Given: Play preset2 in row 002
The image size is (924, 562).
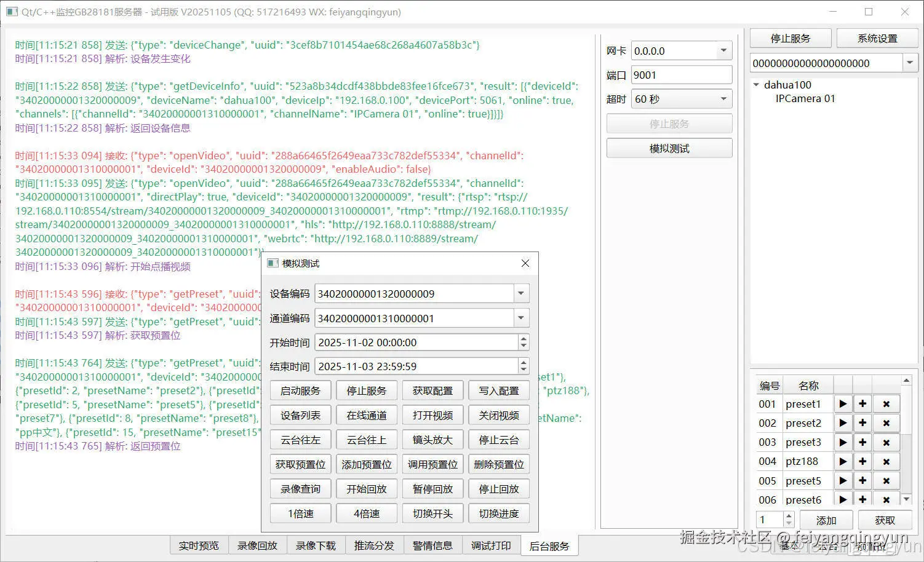Looking at the screenshot, I should (x=843, y=423).
